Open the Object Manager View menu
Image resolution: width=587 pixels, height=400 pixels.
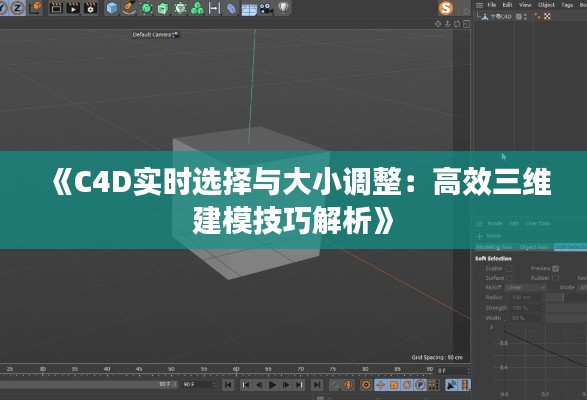(525, 5)
